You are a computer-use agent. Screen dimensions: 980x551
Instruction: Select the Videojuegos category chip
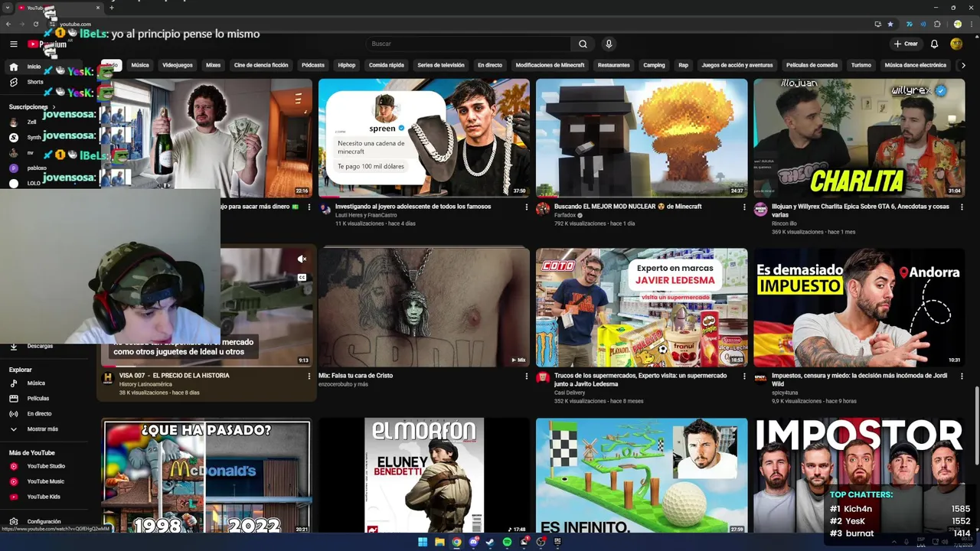(178, 65)
